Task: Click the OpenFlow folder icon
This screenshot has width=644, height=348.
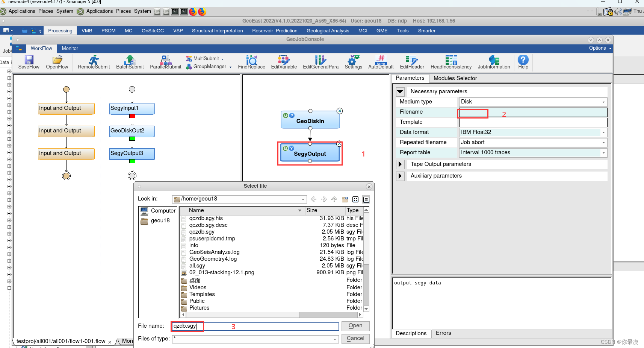Action: pos(57,60)
